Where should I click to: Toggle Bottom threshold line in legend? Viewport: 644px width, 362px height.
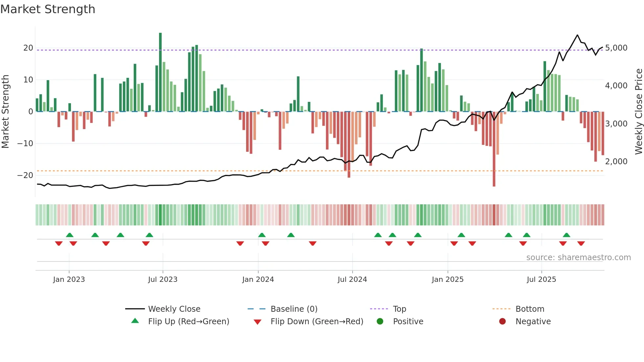tap(530, 309)
